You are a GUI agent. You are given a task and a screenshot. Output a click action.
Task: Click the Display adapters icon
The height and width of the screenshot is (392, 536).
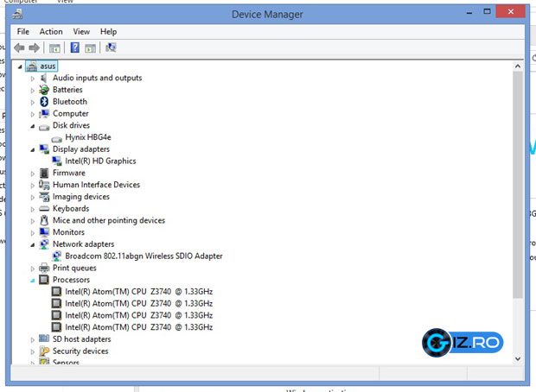tap(44, 149)
